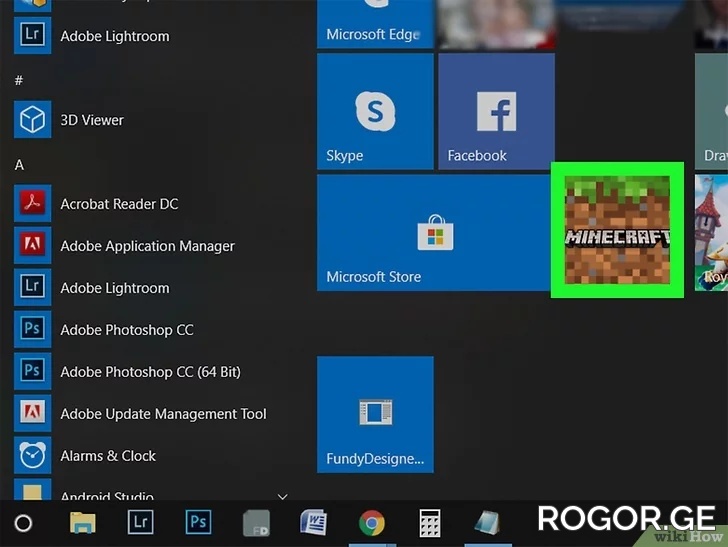Open Lightroom from the taskbar
The image size is (728, 547).
[x=140, y=523]
